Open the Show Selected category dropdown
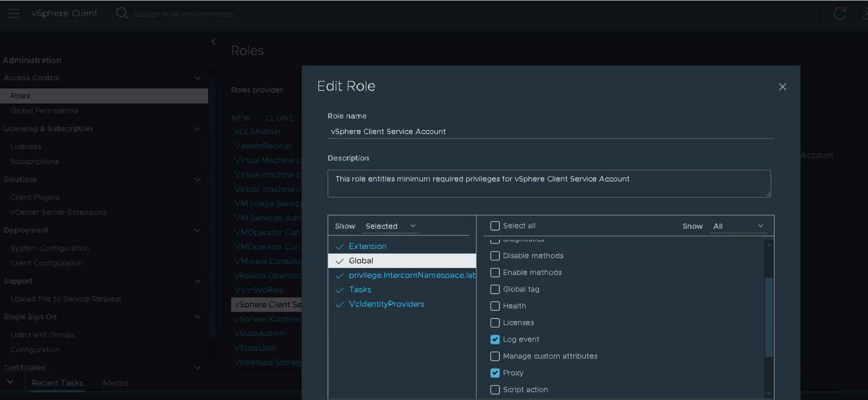This screenshot has width=868, height=400. click(390, 226)
